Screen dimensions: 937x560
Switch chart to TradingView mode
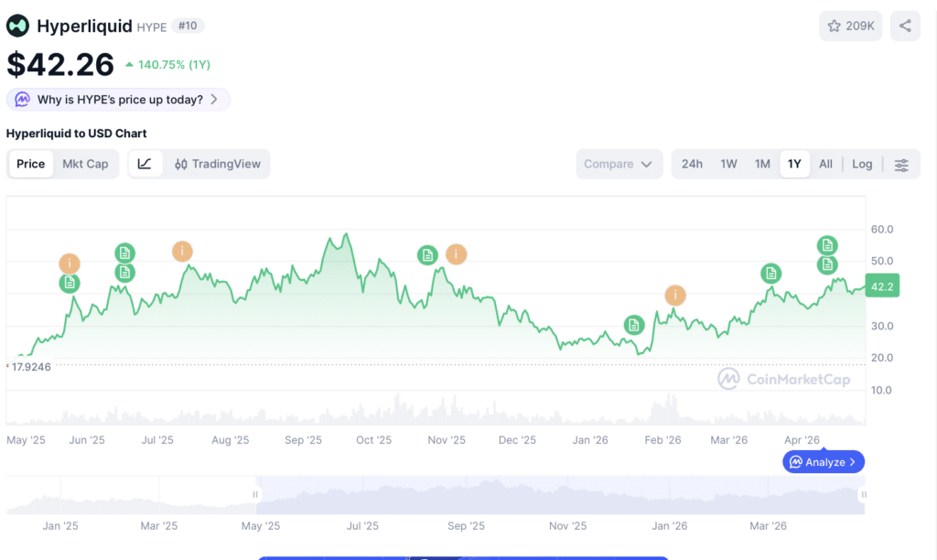[x=218, y=164]
